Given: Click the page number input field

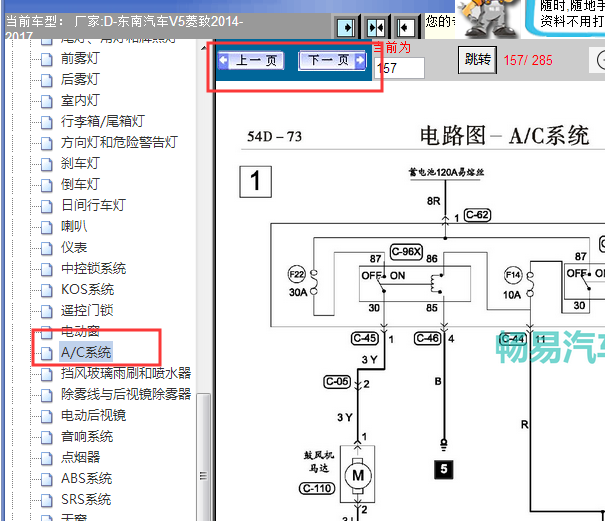Looking at the screenshot, I should tap(400, 68).
